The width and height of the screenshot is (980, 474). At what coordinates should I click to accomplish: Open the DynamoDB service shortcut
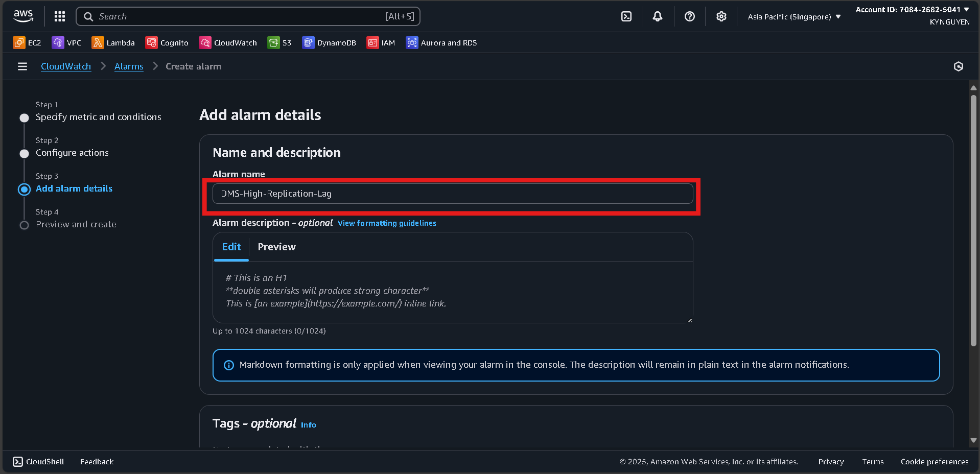point(329,42)
